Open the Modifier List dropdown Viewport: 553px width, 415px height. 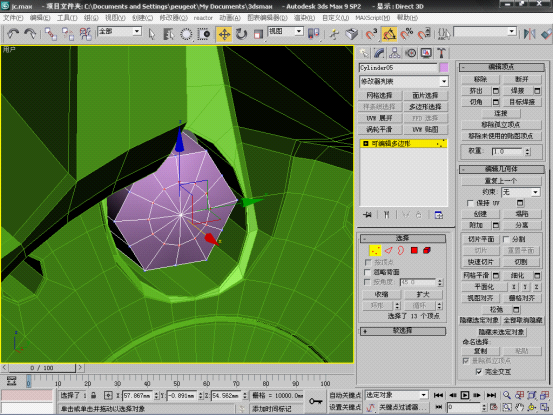tap(404, 81)
